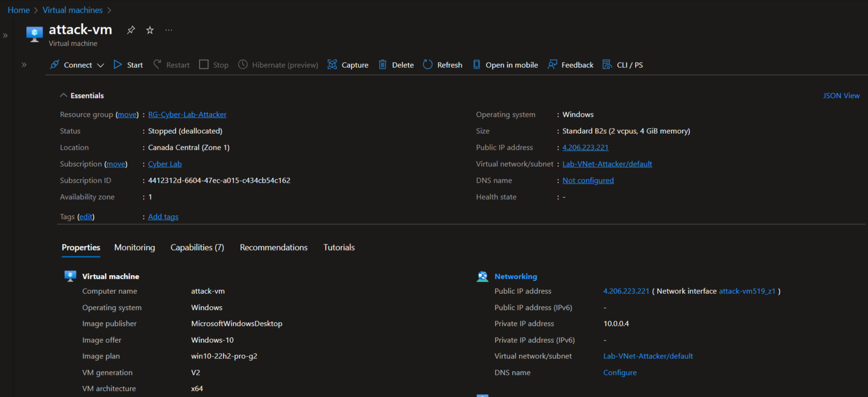This screenshot has height=397, width=868.
Task: Open the Feedback panel
Action: click(570, 65)
